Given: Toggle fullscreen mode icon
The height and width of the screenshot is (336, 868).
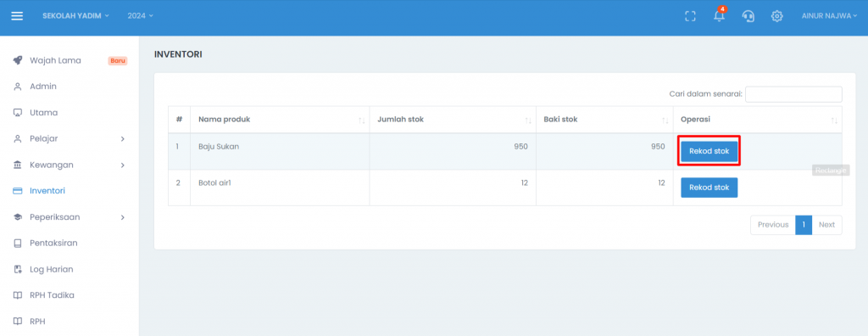Looking at the screenshot, I should pyautogui.click(x=690, y=16).
